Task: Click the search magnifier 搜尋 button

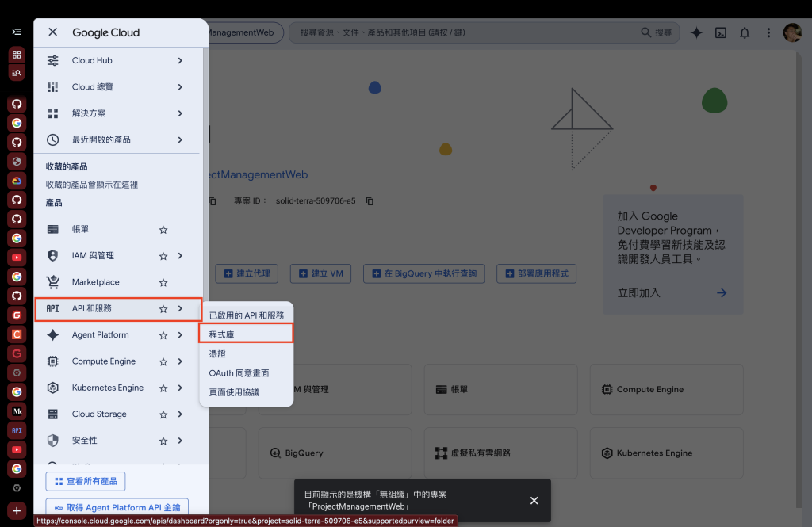Action: (x=656, y=32)
